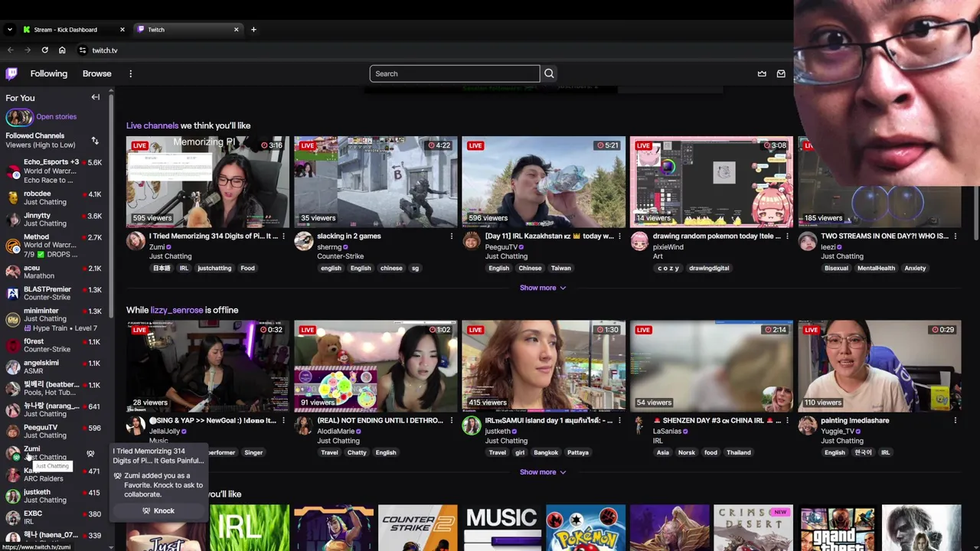The width and height of the screenshot is (980, 551).
Task: Open the tab search dropdown arrow
Action: 9,29
